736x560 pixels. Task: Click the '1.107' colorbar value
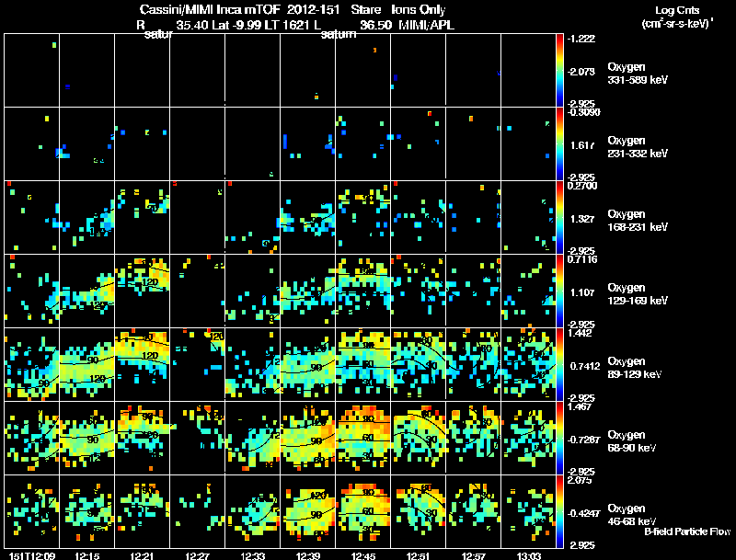click(x=582, y=292)
